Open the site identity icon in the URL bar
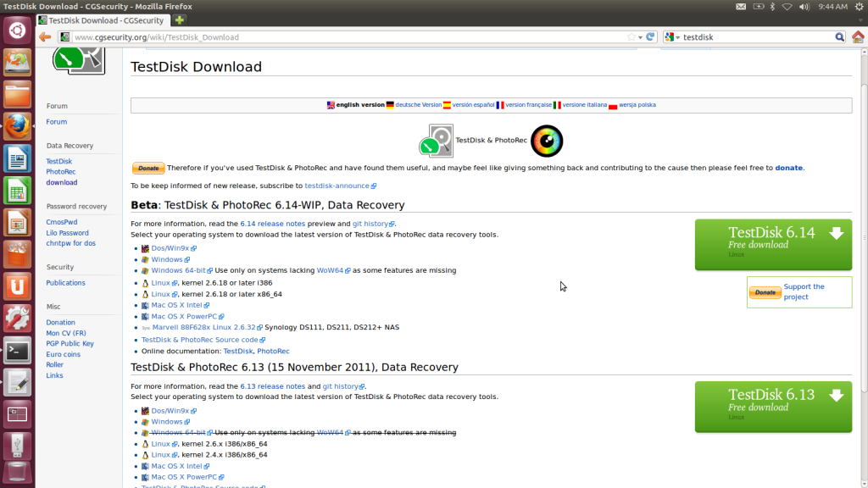The width and height of the screenshot is (868, 488). 64,37
